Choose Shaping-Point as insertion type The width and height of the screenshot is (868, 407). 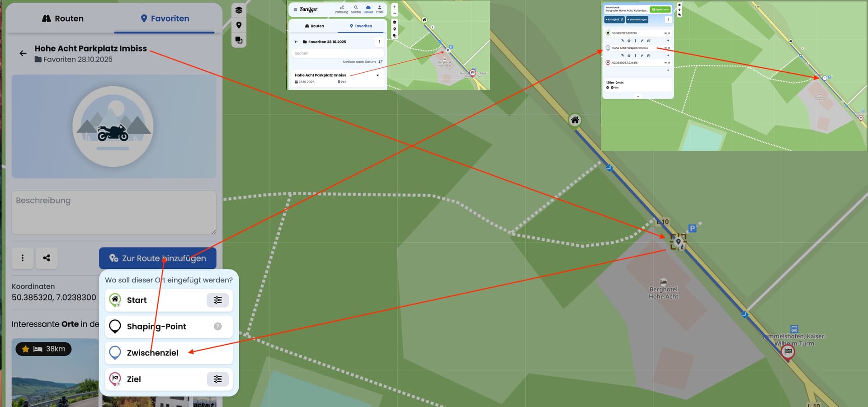pos(156,327)
